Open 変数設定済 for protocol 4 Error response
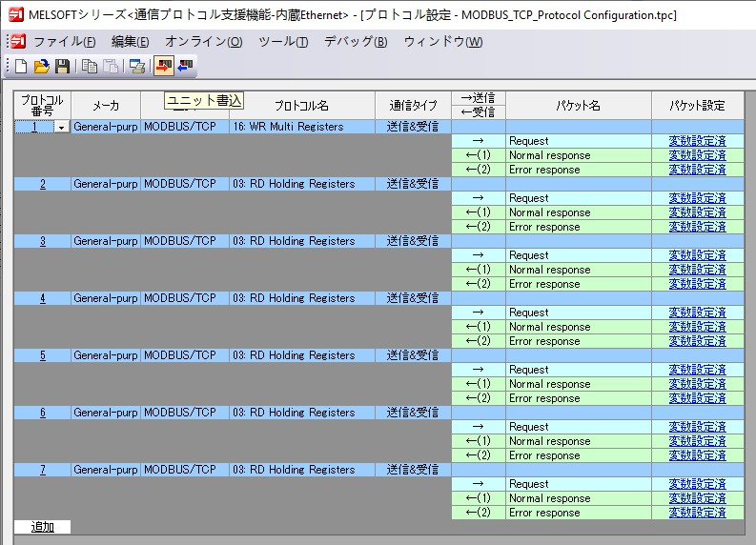Image resolution: width=756 pixels, height=545 pixels. pyautogui.click(x=697, y=341)
